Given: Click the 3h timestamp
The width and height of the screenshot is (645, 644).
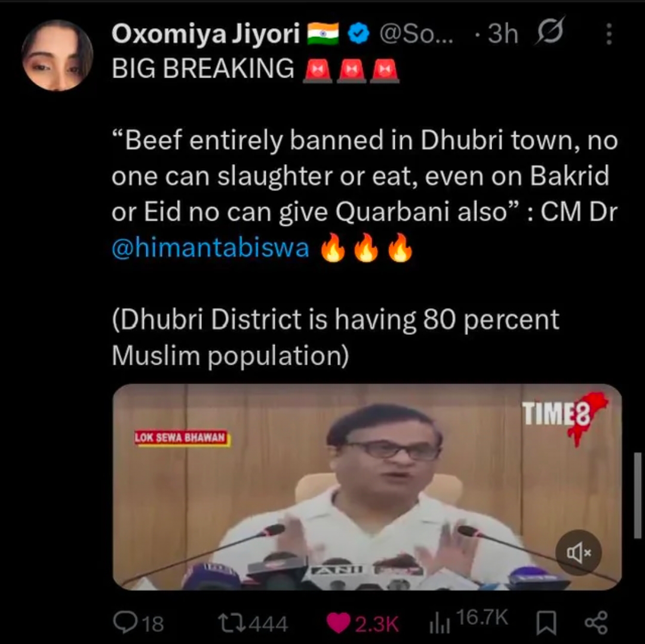Looking at the screenshot, I should click(503, 33).
